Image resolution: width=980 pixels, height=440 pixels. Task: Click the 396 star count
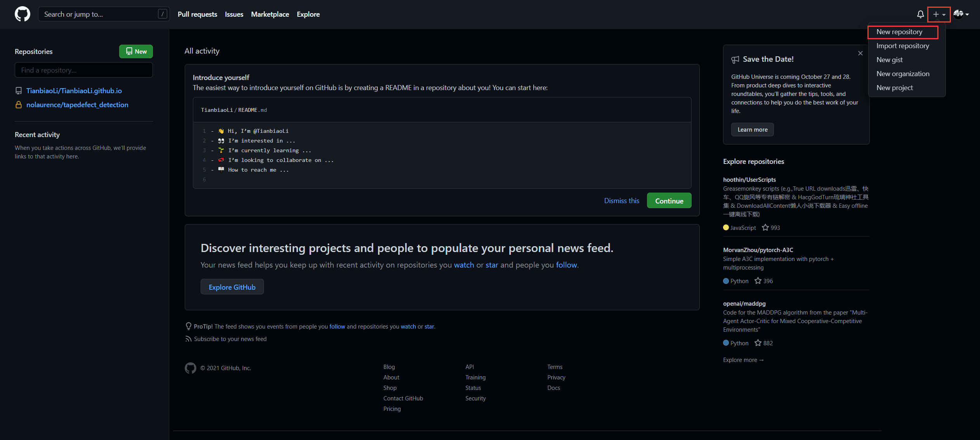coord(768,281)
